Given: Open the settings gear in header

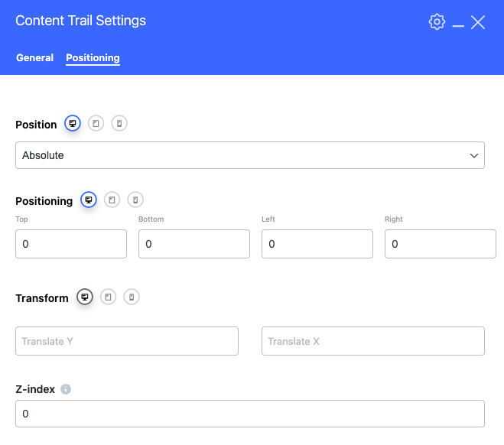Looking at the screenshot, I should 437,22.
